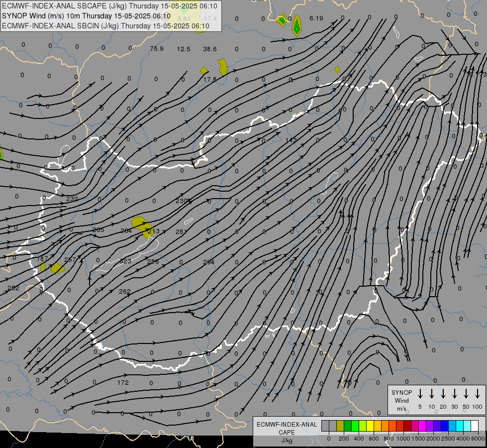This screenshot has height=448, width=487.
Task: Click the 2000 label in CAPE legend
Action: click(433, 439)
